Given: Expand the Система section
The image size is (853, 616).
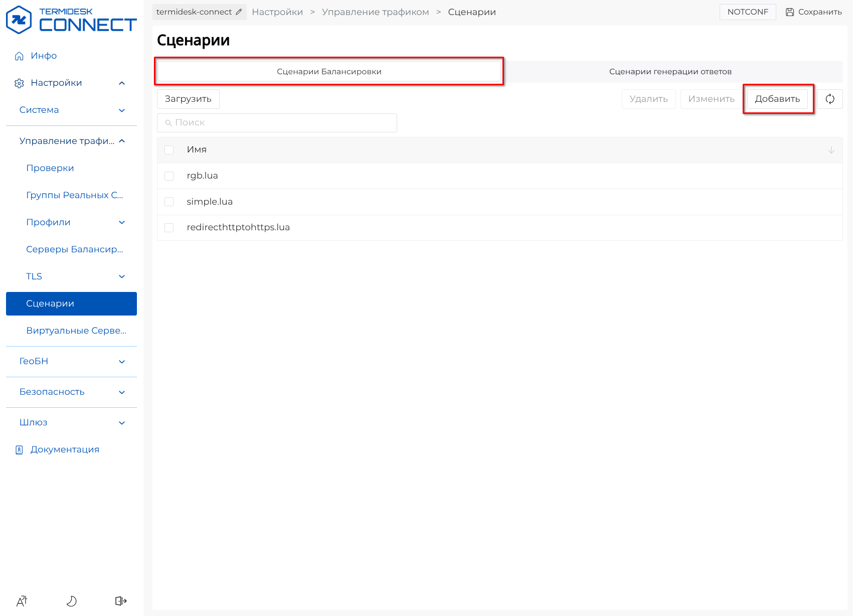Looking at the screenshot, I should click(71, 110).
